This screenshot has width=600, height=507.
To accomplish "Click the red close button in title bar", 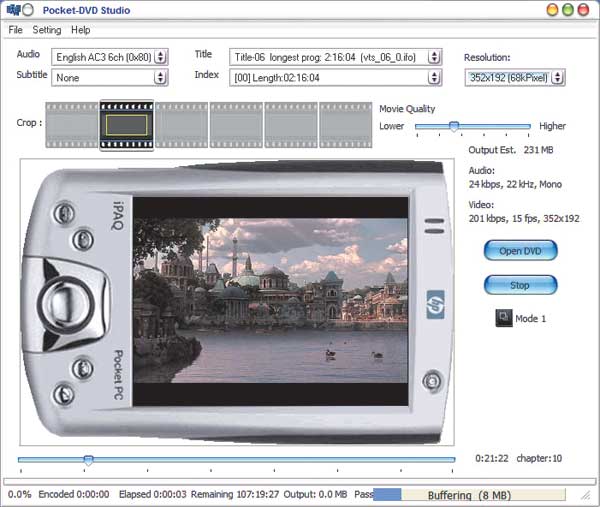I will [x=583, y=10].
